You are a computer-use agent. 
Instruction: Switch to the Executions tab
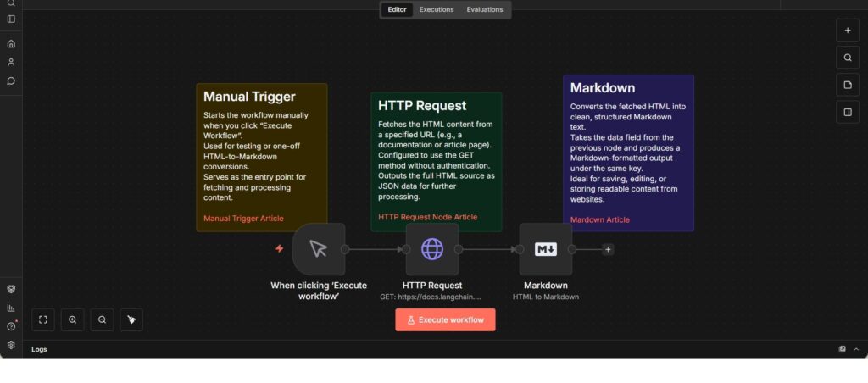[x=437, y=10]
